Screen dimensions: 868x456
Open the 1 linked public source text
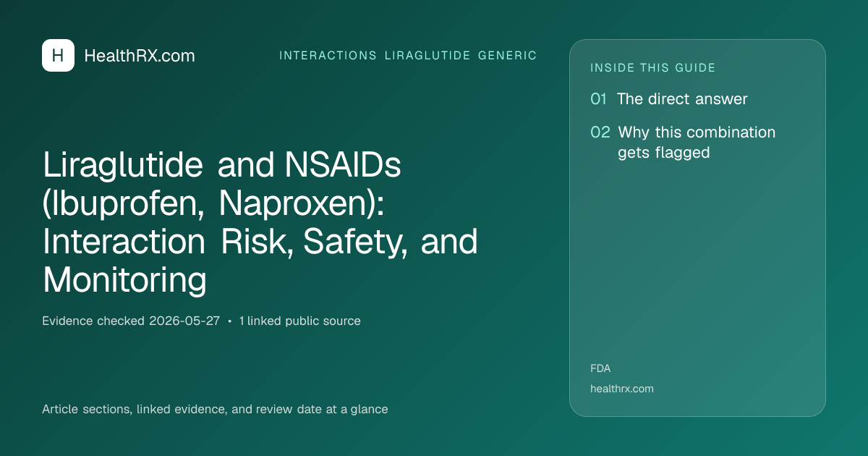(299, 321)
